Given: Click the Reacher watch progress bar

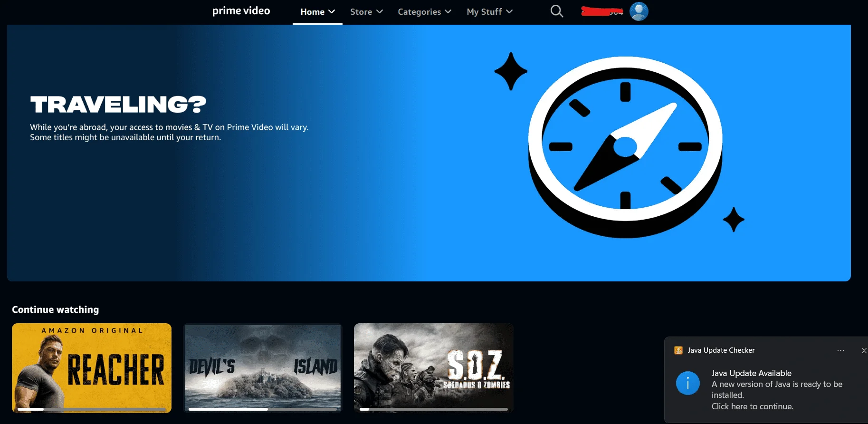Looking at the screenshot, I should tap(92, 409).
